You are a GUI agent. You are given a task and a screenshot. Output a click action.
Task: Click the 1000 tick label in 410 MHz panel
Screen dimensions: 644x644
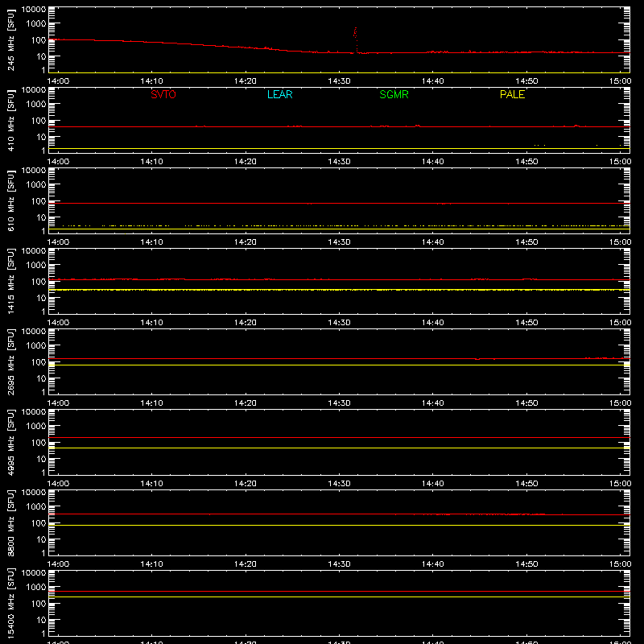[36, 105]
